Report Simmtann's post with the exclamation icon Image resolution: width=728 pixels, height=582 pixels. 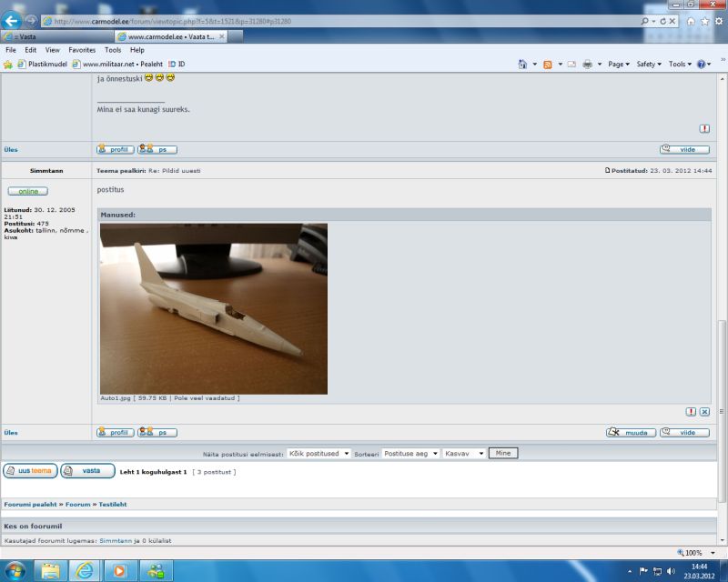[691, 412]
